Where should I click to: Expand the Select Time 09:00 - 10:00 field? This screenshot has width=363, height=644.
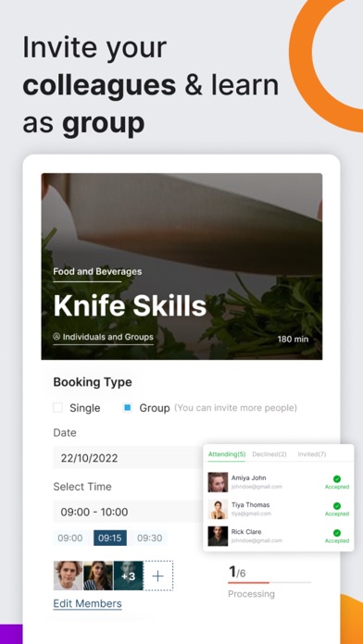click(x=129, y=512)
